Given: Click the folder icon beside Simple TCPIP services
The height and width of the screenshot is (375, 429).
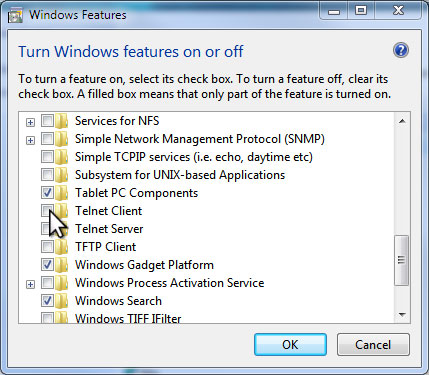Looking at the screenshot, I should tap(61, 157).
